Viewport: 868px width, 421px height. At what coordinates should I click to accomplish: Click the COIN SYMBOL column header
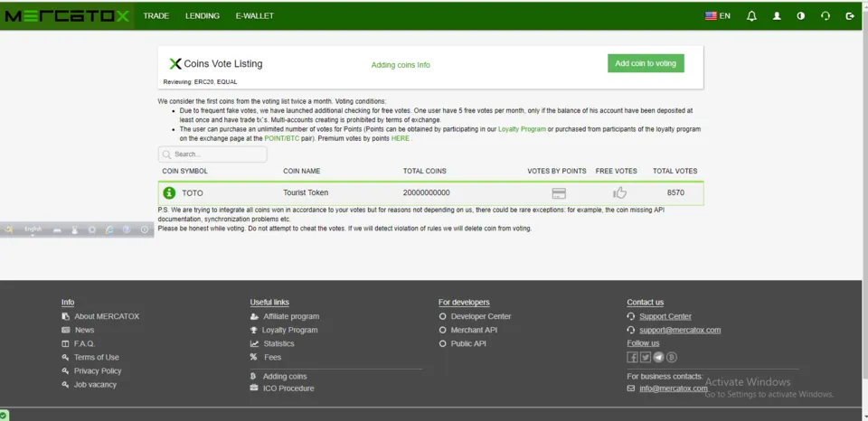[184, 171]
